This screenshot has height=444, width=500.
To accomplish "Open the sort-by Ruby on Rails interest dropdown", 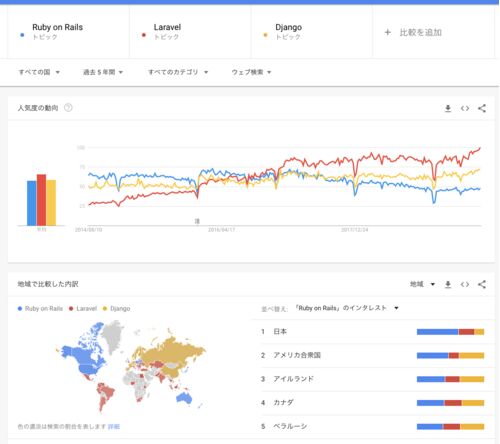I will (347, 308).
